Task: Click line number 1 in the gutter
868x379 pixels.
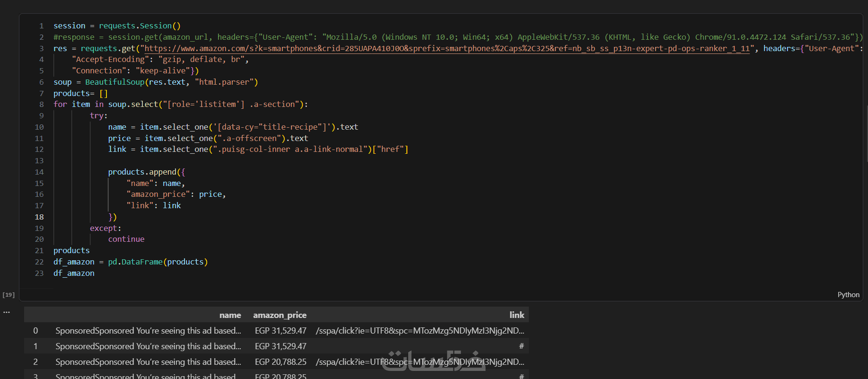Action: (42, 26)
